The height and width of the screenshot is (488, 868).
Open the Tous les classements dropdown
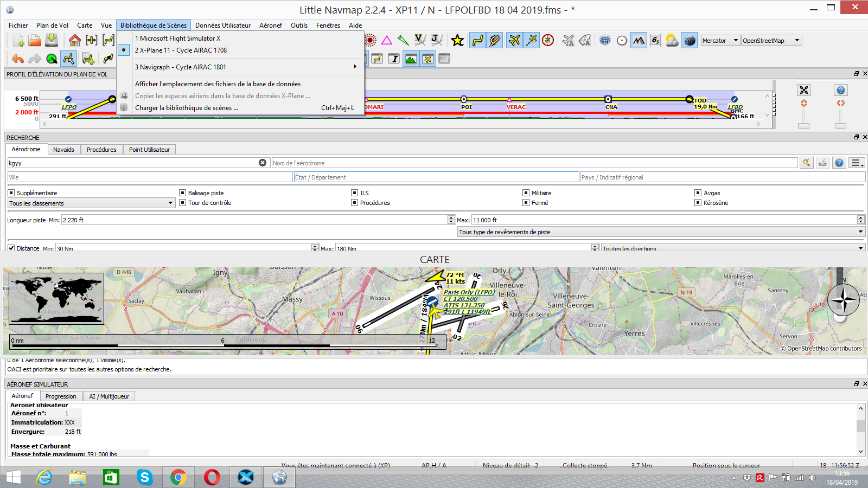[x=91, y=203]
